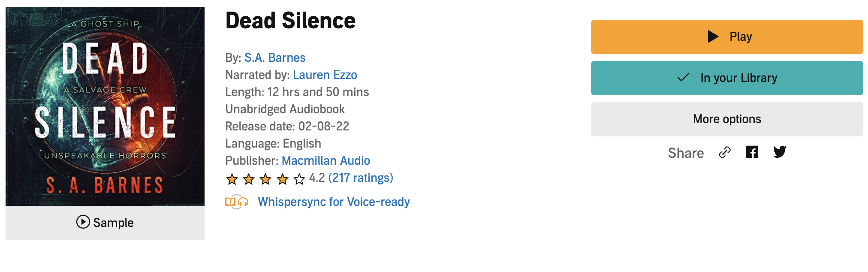Click the copy link share icon
Viewport: 868px width, 272px height.
tap(724, 152)
